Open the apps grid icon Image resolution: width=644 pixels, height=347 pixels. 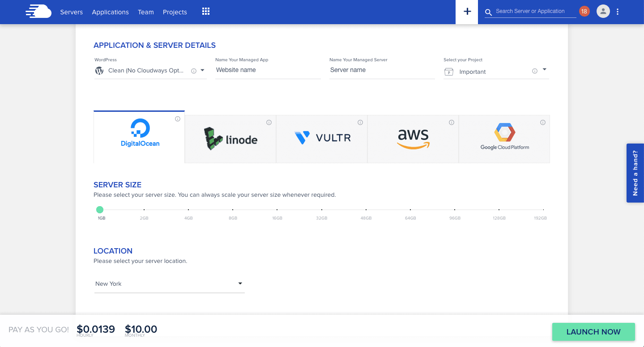[x=206, y=12]
